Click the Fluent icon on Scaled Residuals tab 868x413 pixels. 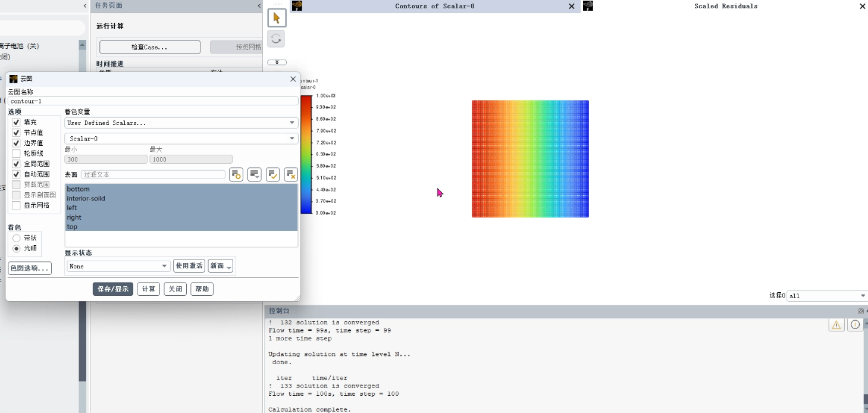click(x=588, y=6)
